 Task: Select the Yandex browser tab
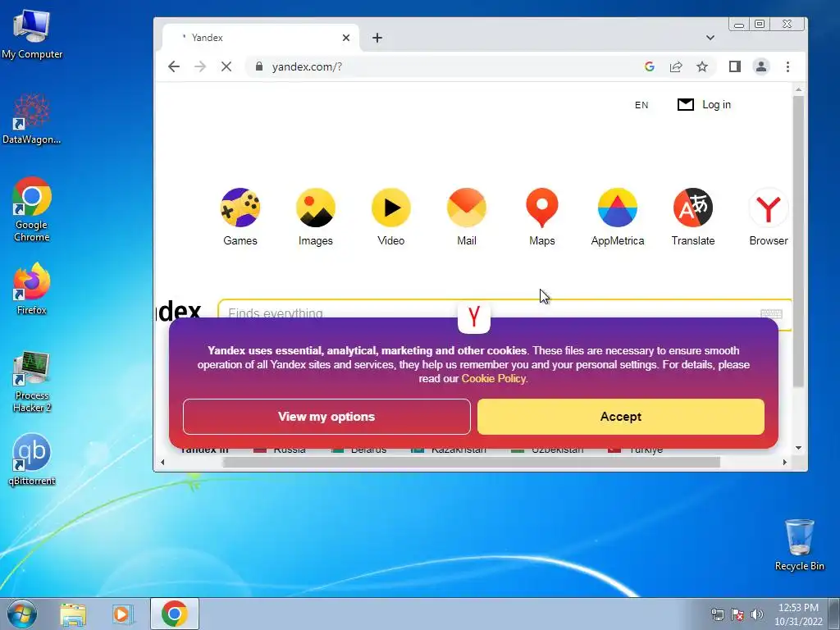click(x=261, y=38)
